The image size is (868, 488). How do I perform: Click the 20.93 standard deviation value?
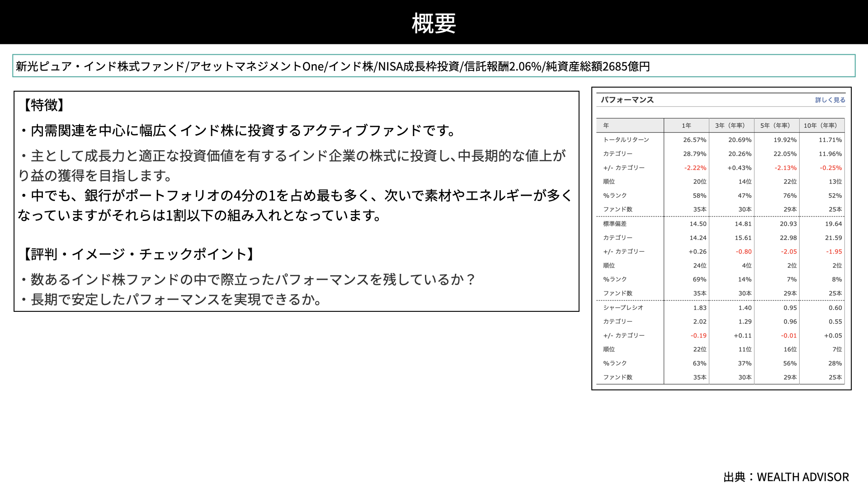tap(788, 224)
